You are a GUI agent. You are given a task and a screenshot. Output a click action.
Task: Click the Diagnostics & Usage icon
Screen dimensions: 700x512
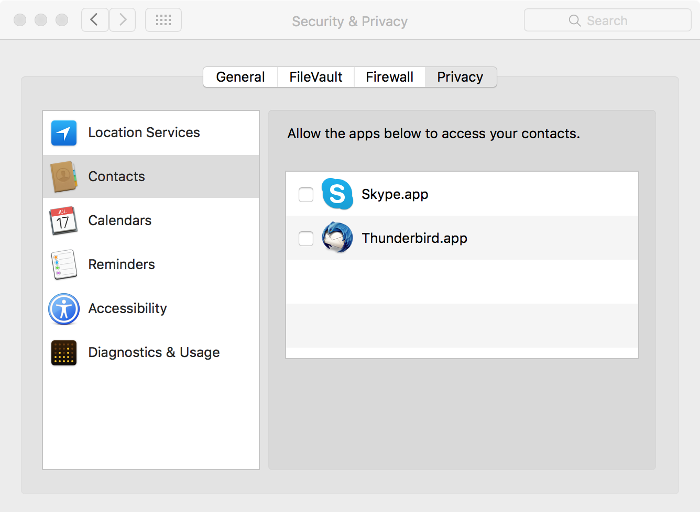(x=63, y=353)
